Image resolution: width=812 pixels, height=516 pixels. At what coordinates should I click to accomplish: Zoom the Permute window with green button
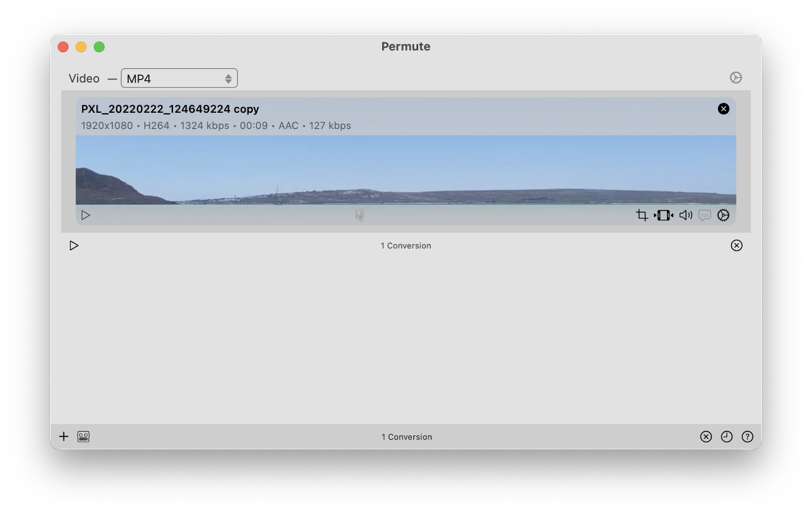(99, 47)
